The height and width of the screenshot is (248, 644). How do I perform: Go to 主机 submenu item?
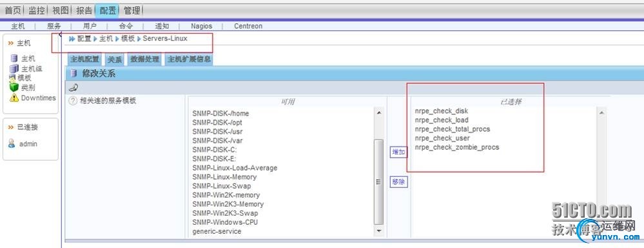tap(18, 26)
